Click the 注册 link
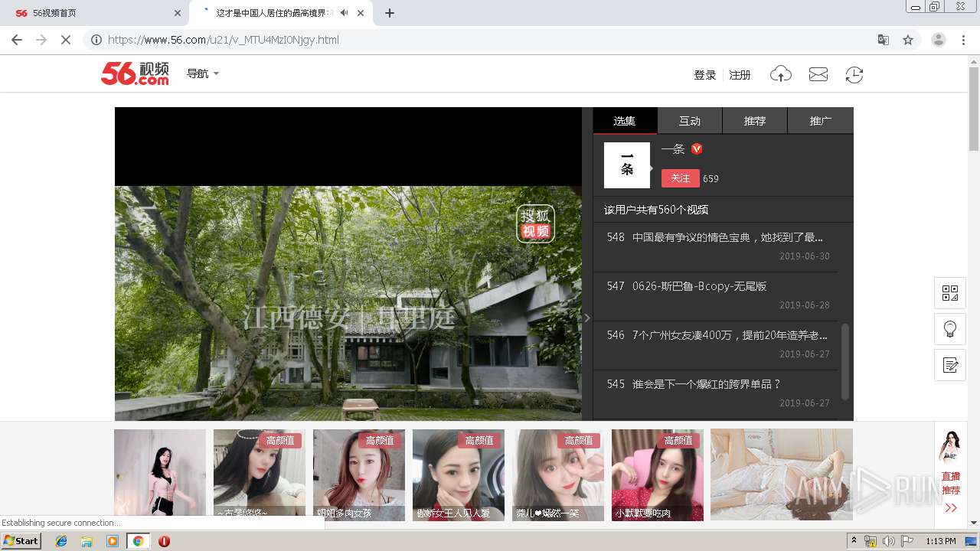This screenshot has width=980, height=551. coord(740,75)
